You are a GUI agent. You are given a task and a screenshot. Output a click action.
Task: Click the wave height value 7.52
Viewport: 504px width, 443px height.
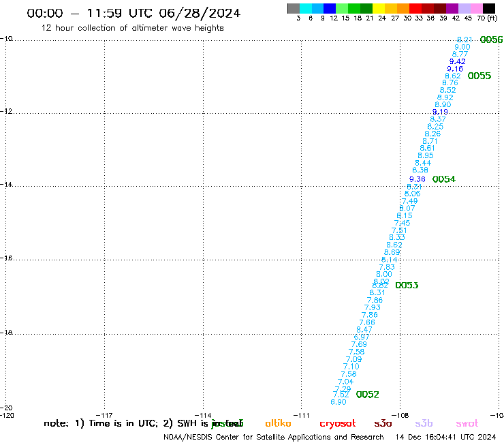(341, 395)
